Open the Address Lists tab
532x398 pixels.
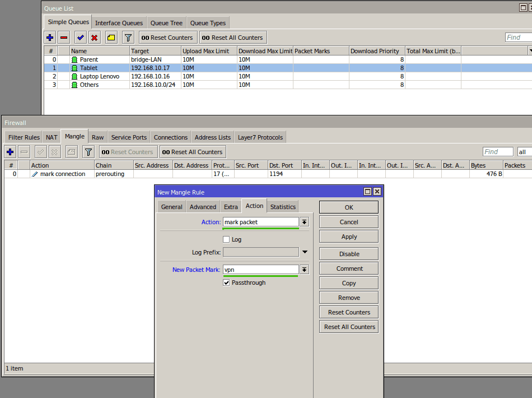213,137
